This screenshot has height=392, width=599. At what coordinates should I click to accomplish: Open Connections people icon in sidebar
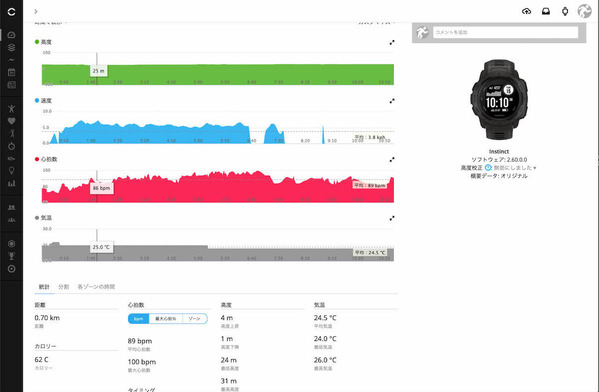pos(11,207)
